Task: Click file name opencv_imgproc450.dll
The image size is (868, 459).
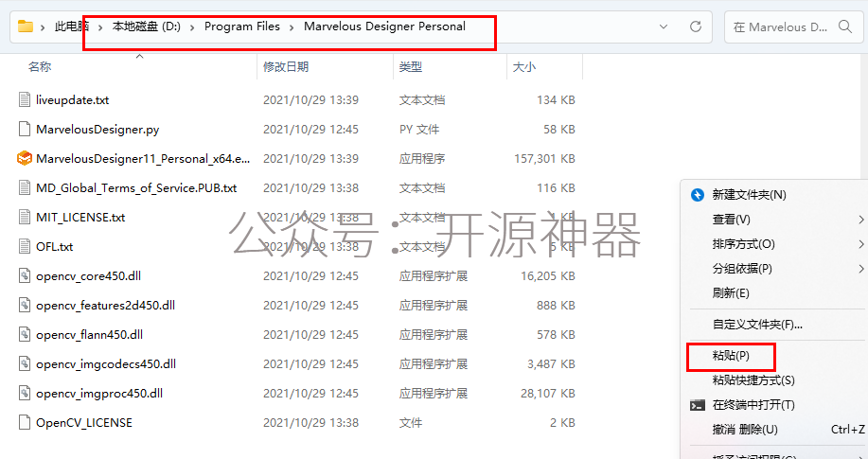Action: point(99,394)
